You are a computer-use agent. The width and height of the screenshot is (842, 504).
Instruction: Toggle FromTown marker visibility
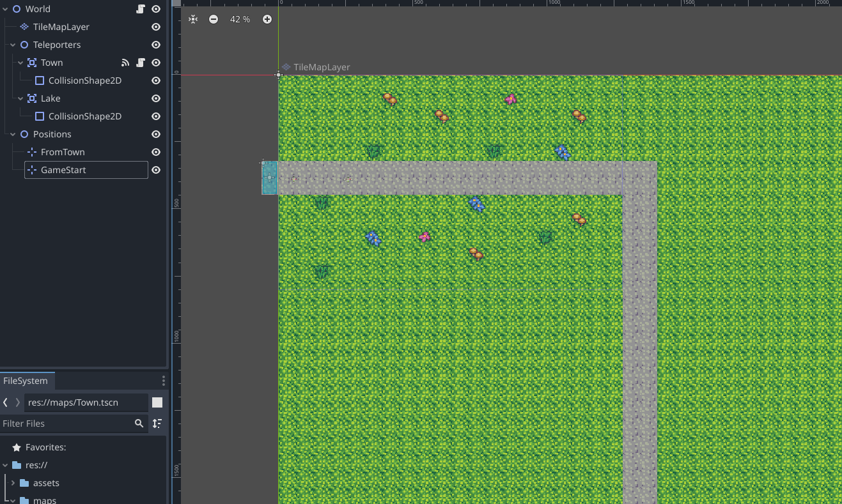(155, 152)
